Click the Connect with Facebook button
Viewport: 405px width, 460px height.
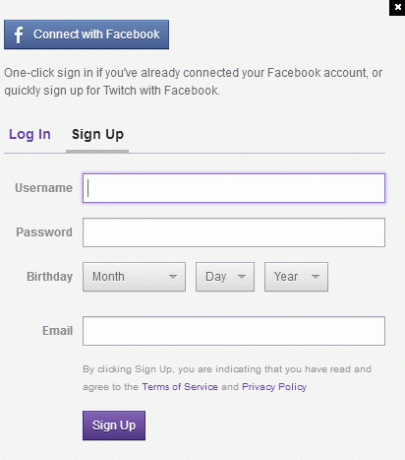click(x=86, y=35)
